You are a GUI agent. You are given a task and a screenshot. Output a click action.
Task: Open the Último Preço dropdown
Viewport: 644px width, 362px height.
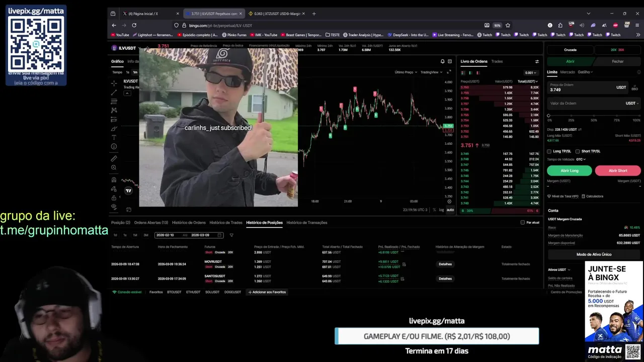click(406, 72)
